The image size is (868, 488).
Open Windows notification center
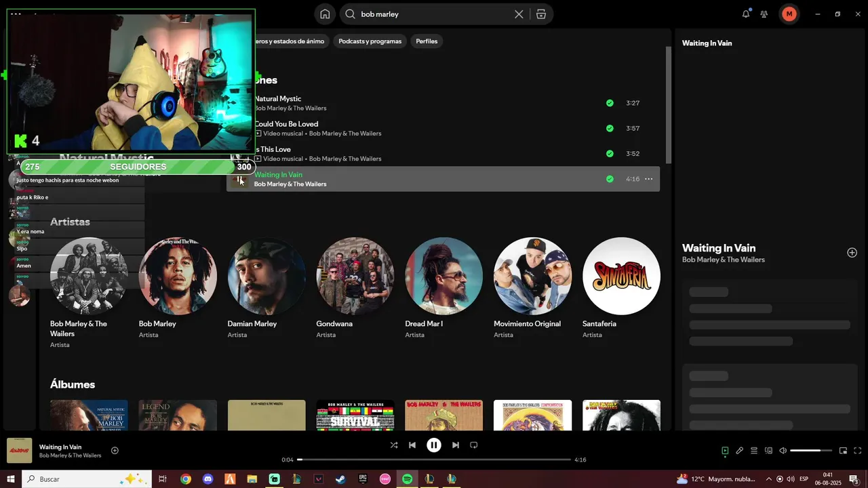pos(854,479)
